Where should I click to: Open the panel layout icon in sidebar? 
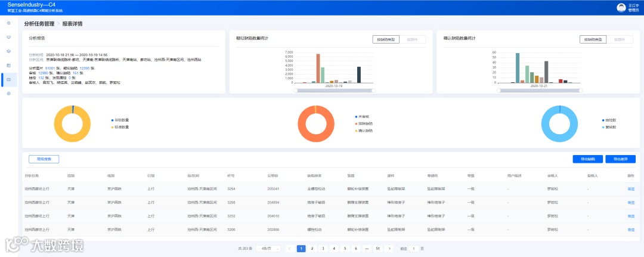[8, 65]
